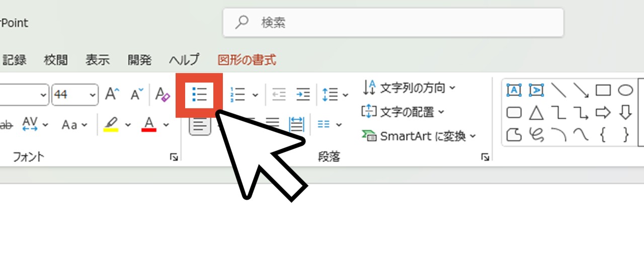Pick the freeform shape tool
Screen dimensions: 644x268
(x=514, y=135)
